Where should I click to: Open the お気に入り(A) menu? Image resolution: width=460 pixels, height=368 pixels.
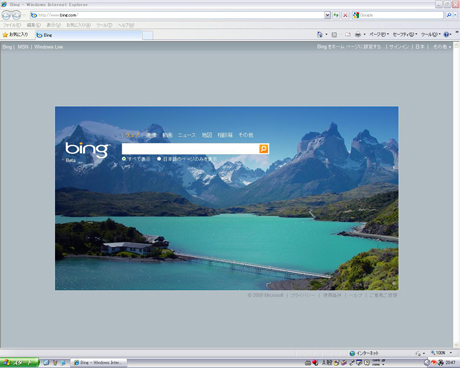(x=78, y=25)
